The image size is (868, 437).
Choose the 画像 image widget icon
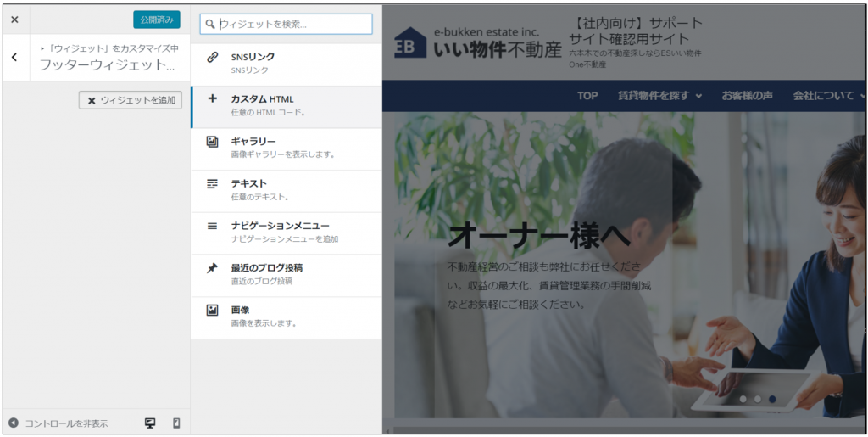213,311
